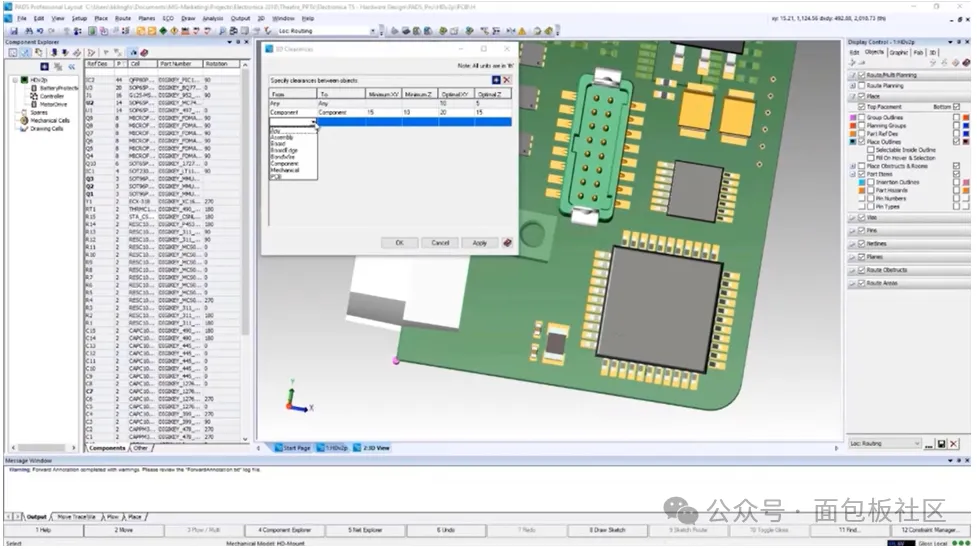Open the help book icon beside Apply
Image resolution: width=977 pixels, height=549 pixels.
[507, 243]
